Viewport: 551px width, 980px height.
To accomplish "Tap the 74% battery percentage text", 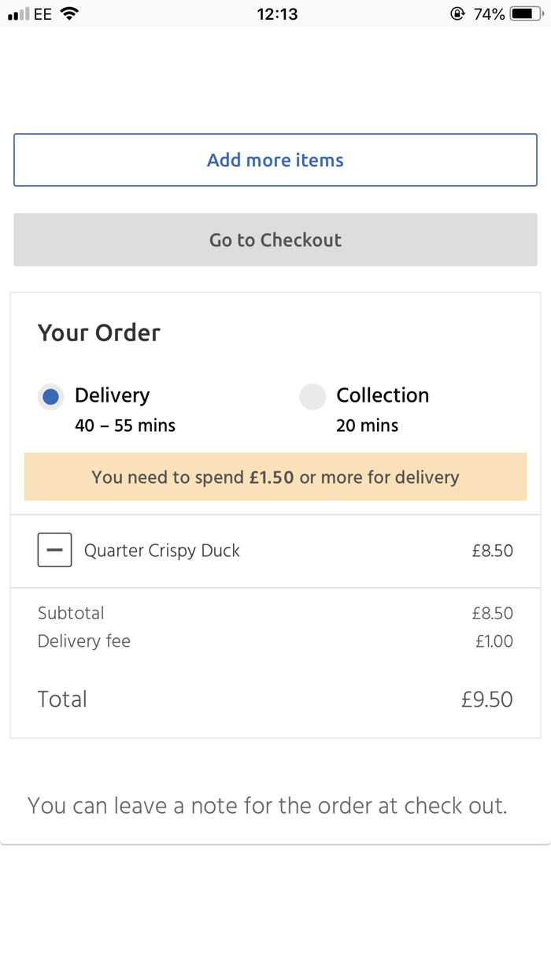I will click(x=489, y=13).
